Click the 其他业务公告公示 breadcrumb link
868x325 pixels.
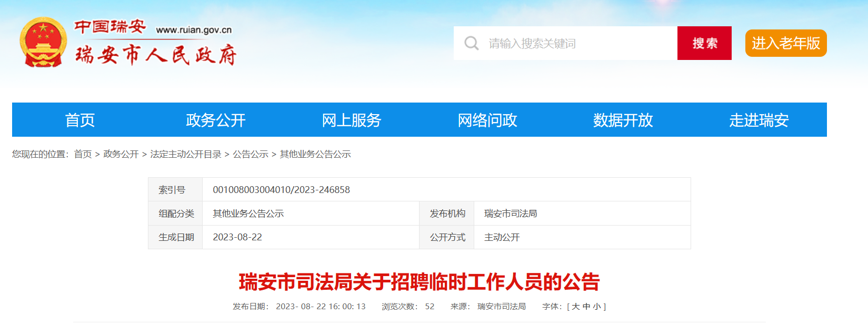315,154
